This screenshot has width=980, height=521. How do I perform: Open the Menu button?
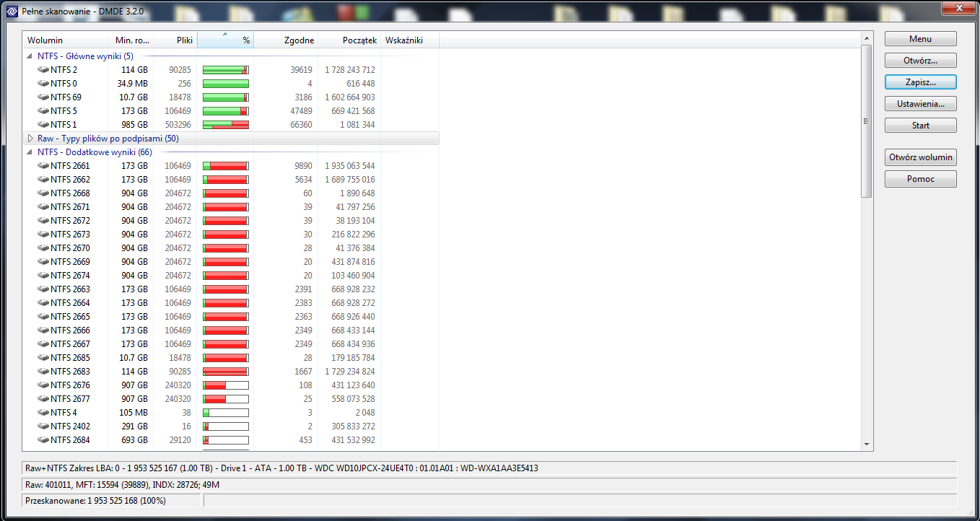[921, 39]
